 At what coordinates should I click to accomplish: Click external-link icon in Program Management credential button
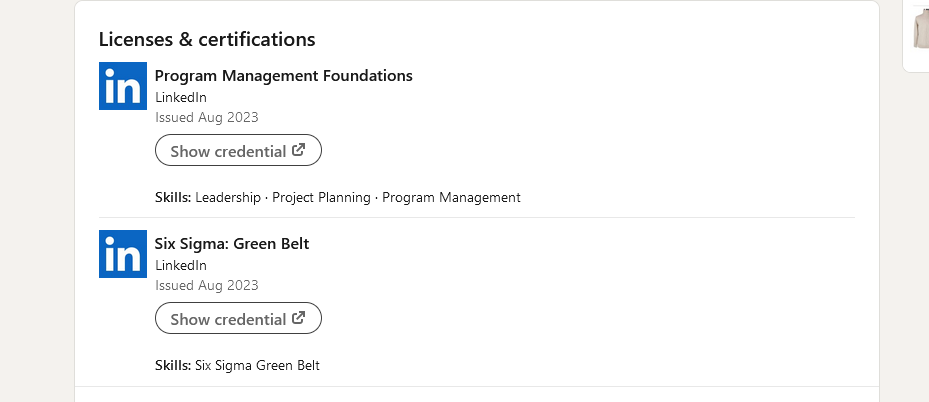click(299, 150)
